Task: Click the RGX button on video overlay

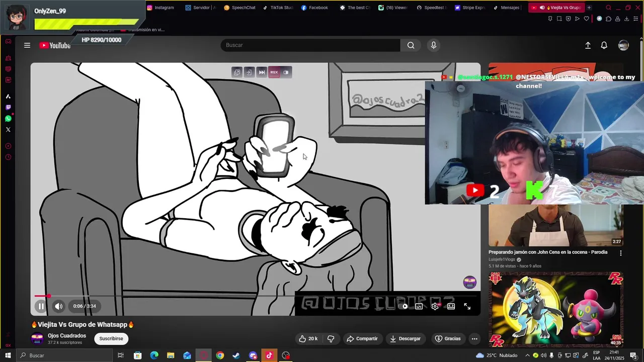Action: (x=274, y=72)
